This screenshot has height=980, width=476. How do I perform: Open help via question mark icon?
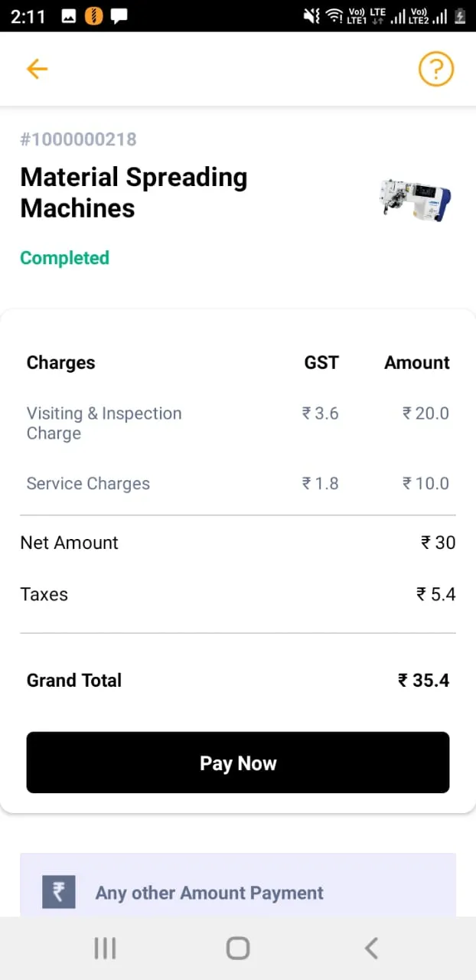pyautogui.click(x=436, y=69)
